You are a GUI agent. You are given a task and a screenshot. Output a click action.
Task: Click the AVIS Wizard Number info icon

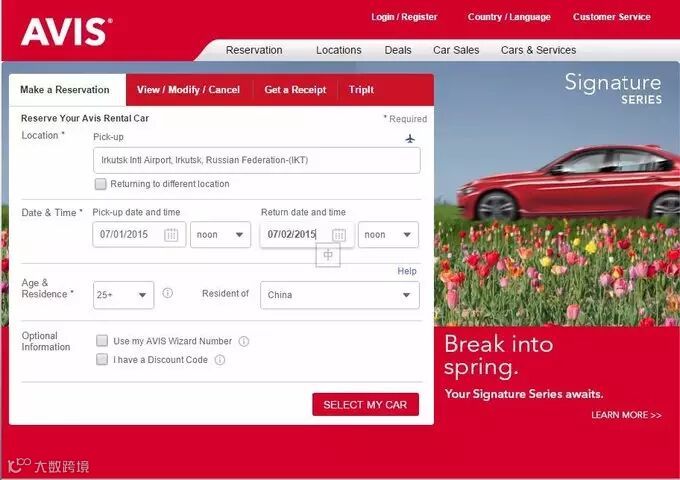pos(244,341)
